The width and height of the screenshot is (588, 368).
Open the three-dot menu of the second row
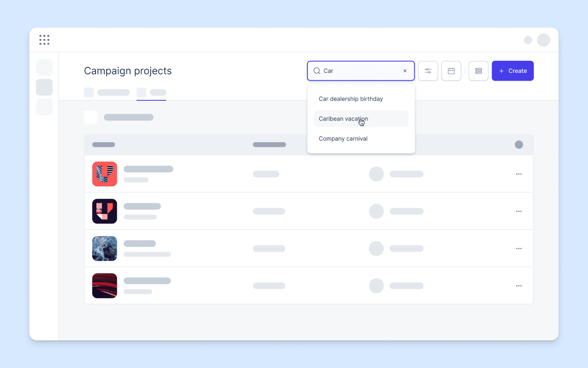pos(519,211)
